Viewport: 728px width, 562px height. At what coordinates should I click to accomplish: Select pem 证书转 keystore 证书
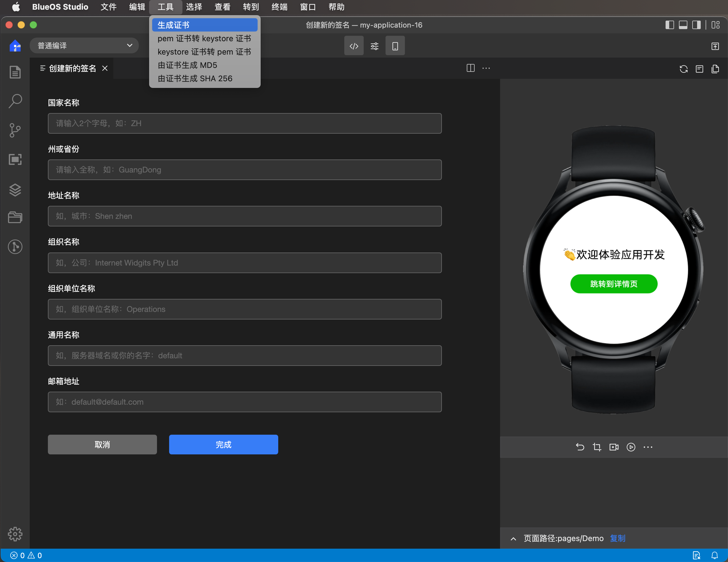pos(205,38)
